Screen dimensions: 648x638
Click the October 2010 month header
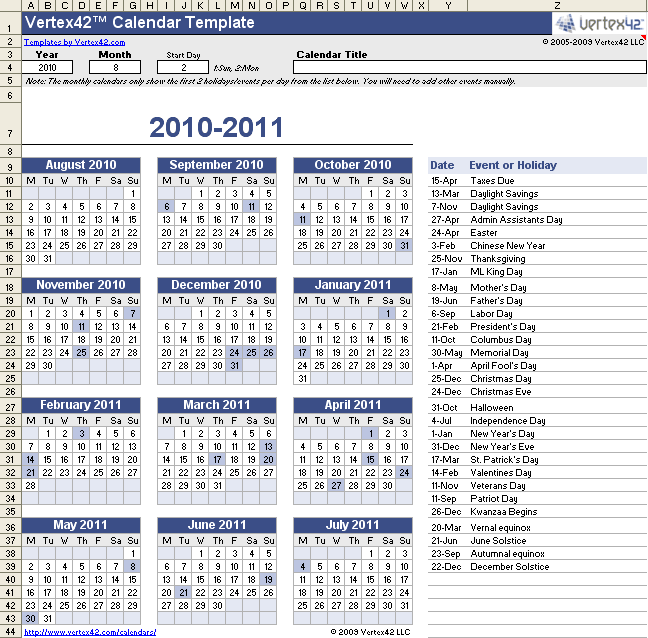coord(353,165)
